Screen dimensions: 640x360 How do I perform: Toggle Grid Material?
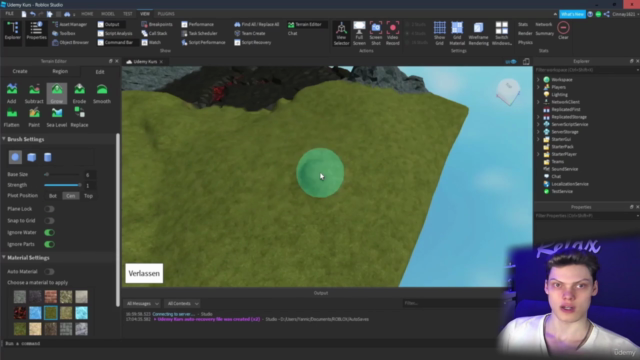click(457, 33)
